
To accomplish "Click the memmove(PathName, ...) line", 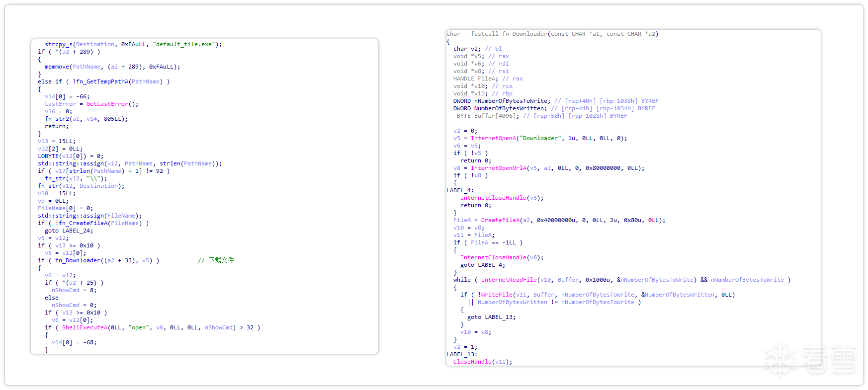I will click(x=112, y=67).
